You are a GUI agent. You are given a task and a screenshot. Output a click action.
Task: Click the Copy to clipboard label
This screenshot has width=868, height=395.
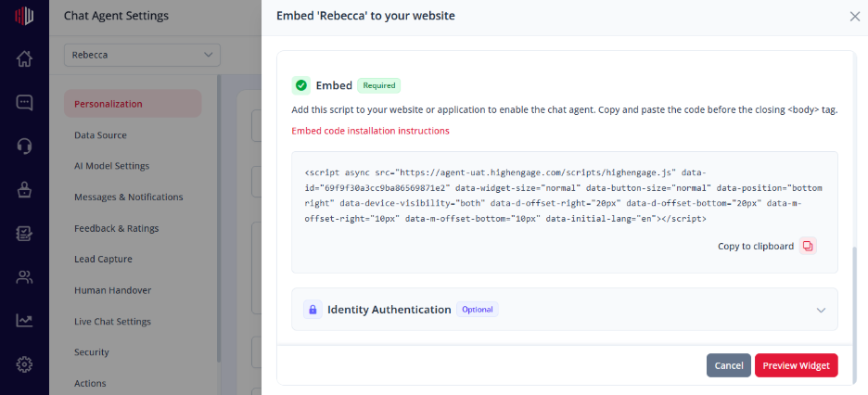tap(756, 247)
